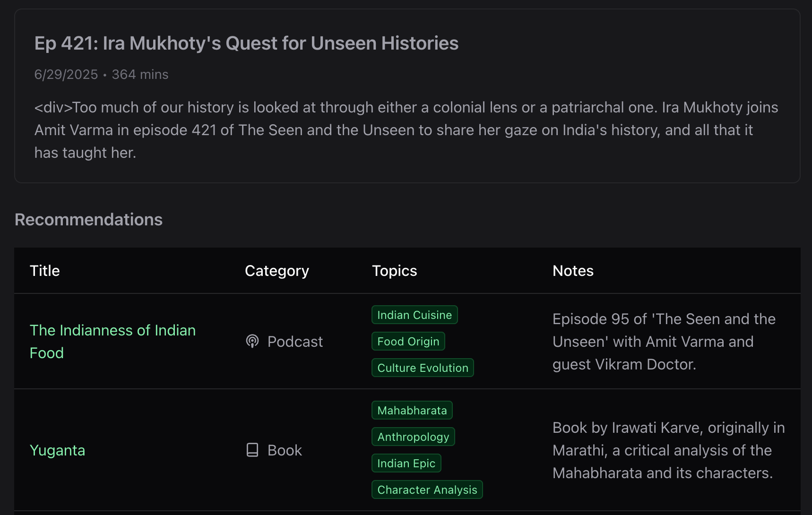Viewport: 812px width, 515px height.
Task: Click the episode date and duration text
Action: pyautogui.click(x=101, y=75)
